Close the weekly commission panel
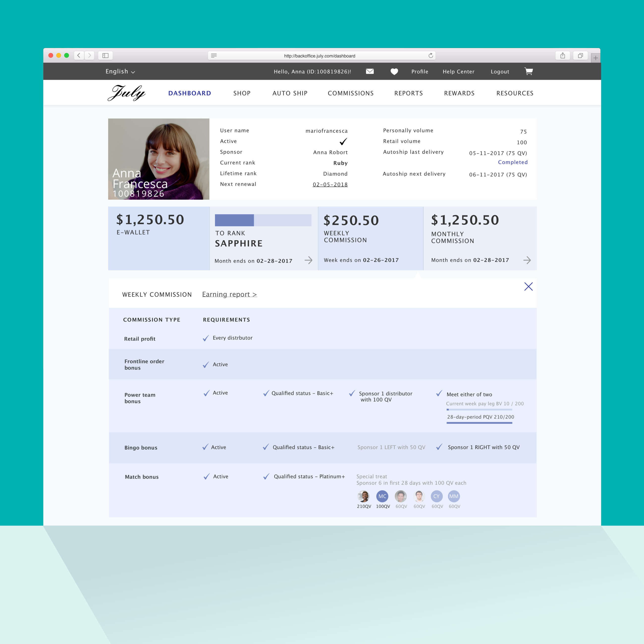644x644 pixels. pos(528,286)
